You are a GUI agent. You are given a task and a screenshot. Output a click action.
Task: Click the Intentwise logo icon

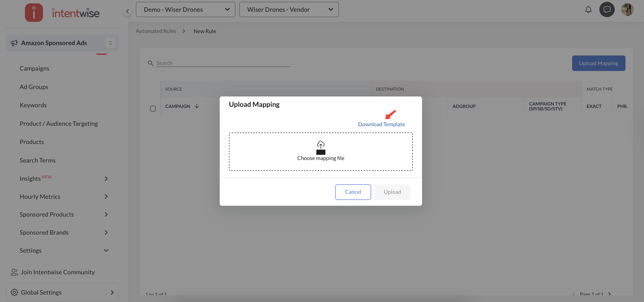[34, 12]
